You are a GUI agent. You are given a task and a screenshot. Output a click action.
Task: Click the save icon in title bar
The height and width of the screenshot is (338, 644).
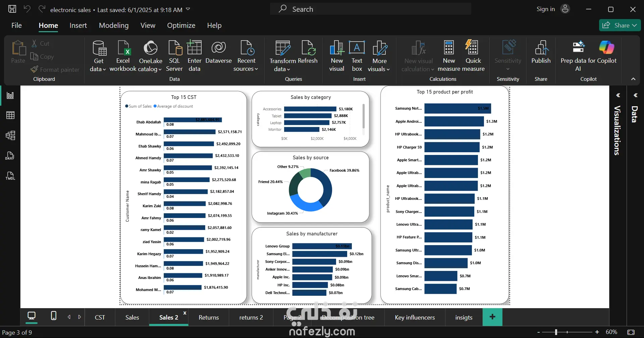tap(12, 9)
